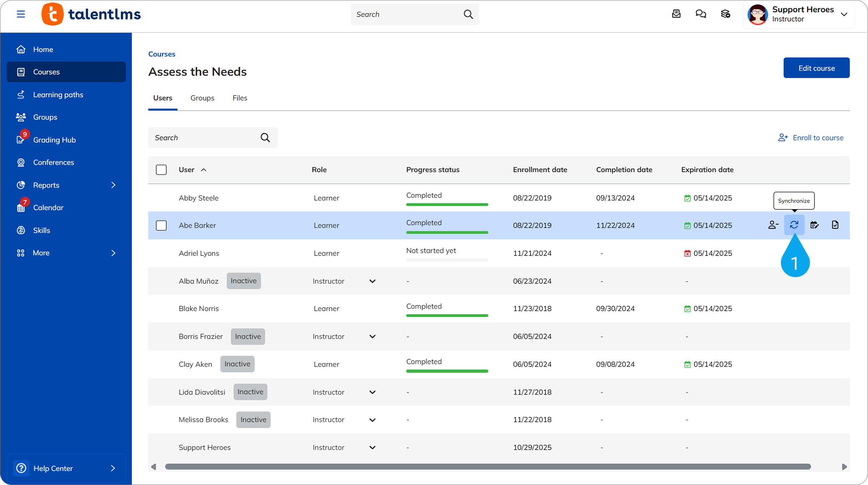
Task: Tick the checkbox for Abe Barker
Action: click(161, 225)
